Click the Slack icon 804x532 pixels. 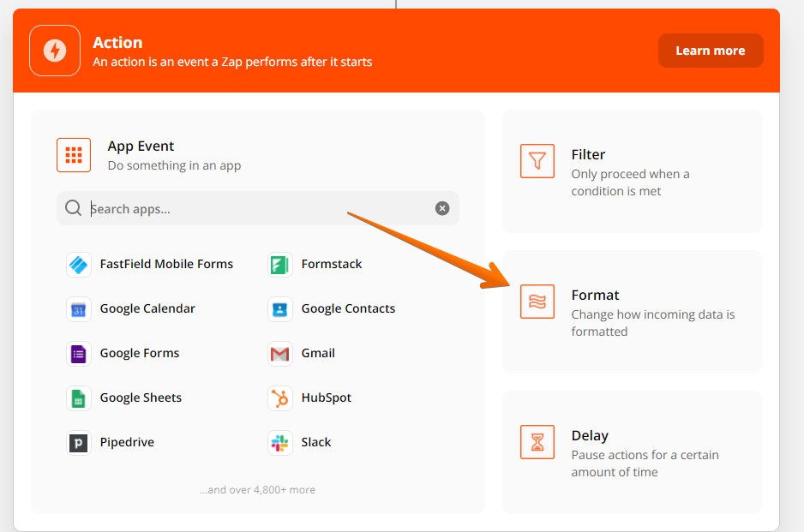(x=280, y=443)
